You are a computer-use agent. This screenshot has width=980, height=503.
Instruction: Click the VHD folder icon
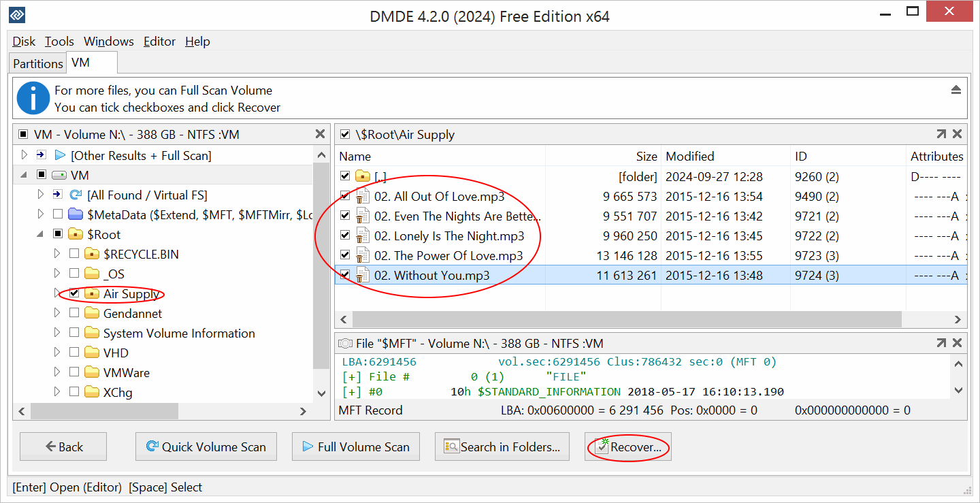click(92, 353)
